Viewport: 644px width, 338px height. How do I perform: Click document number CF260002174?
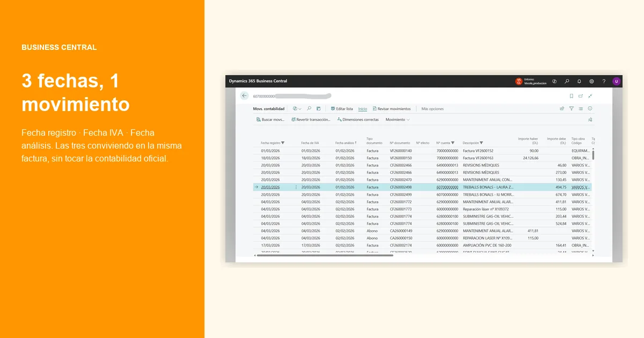point(400,245)
